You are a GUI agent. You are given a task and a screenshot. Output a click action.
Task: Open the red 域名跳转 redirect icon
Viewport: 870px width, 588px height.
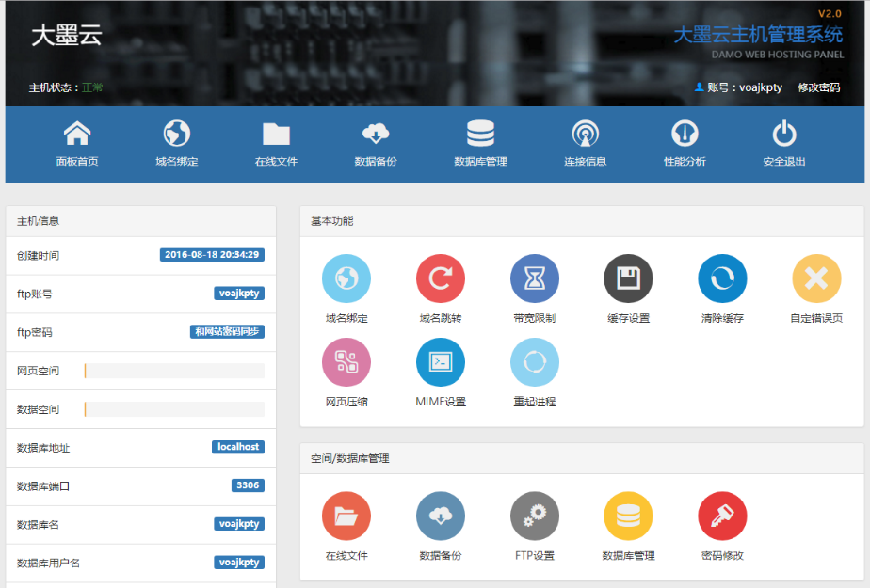pyautogui.click(x=441, y=278)
